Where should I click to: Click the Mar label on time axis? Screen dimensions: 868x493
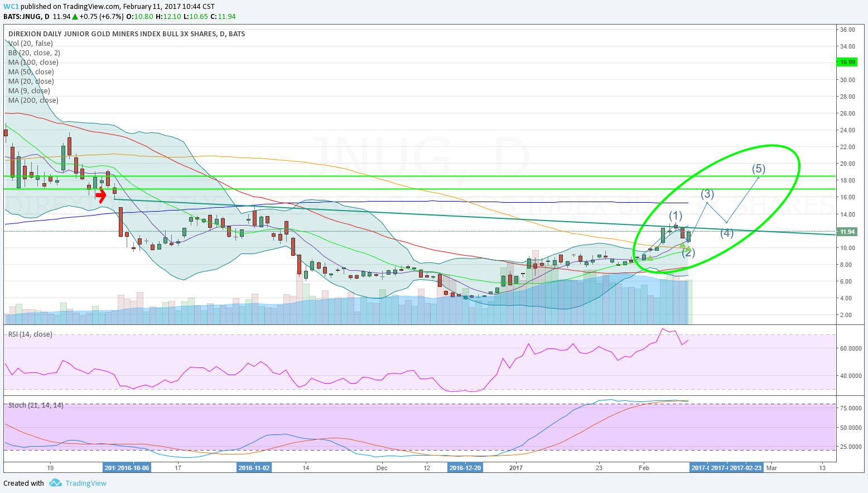[771, 468]
